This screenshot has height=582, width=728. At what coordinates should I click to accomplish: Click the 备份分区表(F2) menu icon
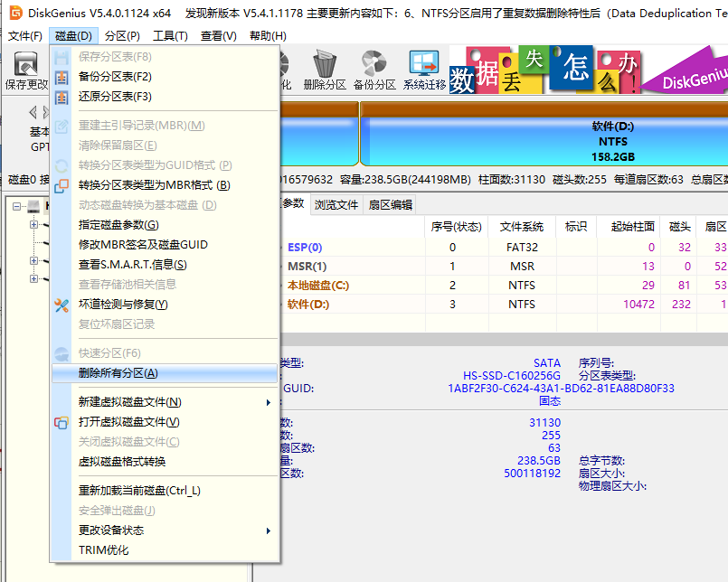(61, 77)
